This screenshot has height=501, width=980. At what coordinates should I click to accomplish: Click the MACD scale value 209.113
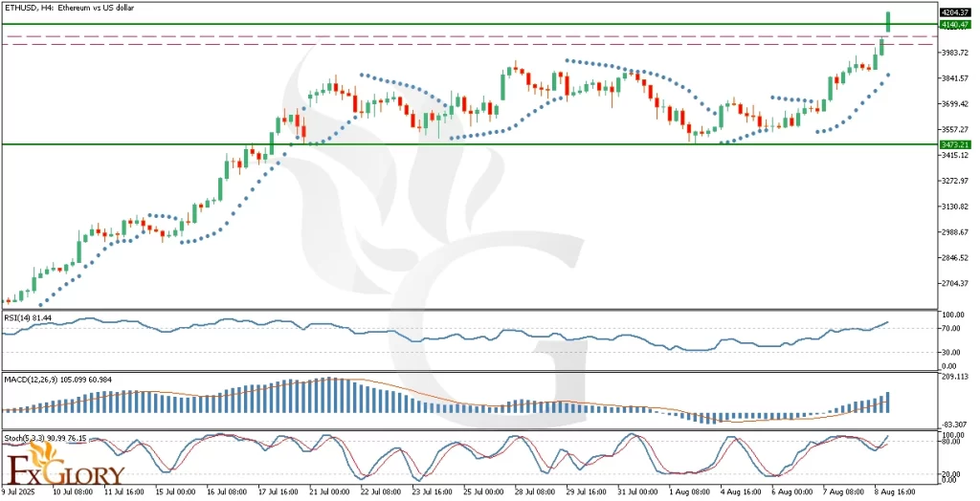(x=956, y=377)
